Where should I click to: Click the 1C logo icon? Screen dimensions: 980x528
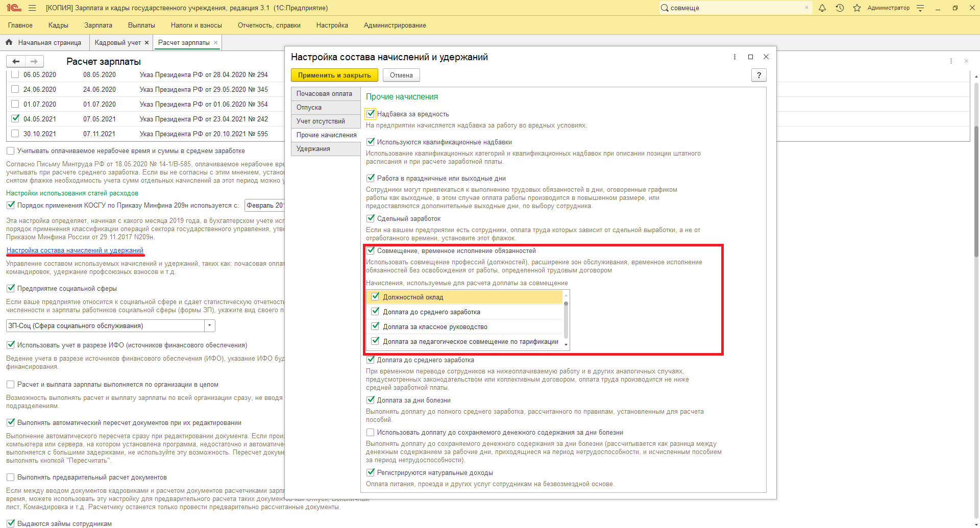point(13,8)
